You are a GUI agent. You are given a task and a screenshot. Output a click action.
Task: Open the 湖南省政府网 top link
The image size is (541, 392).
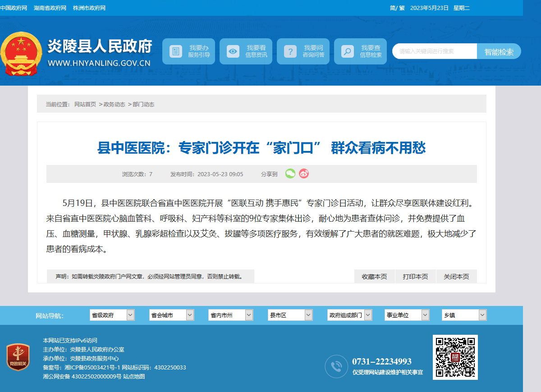[x=50, y=8]
